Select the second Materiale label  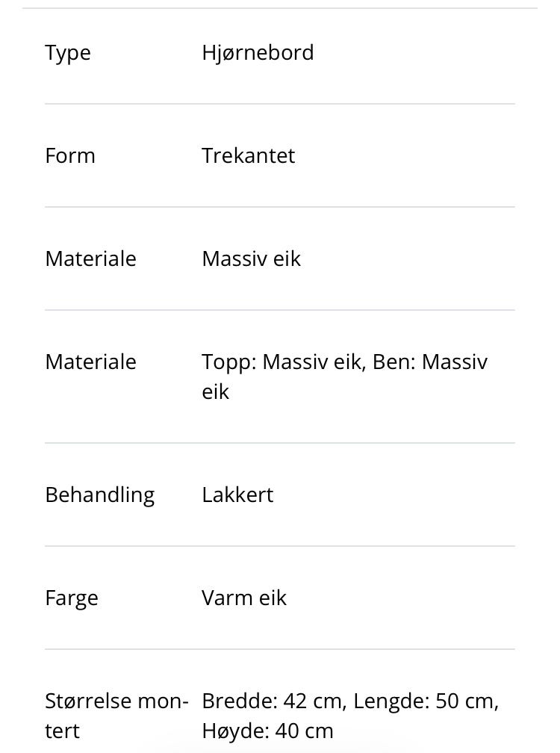coord(90,362)
